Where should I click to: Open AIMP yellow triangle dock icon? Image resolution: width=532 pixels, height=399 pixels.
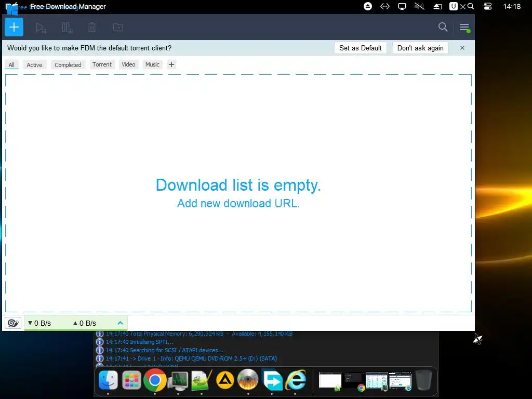[x=225, y=380]
